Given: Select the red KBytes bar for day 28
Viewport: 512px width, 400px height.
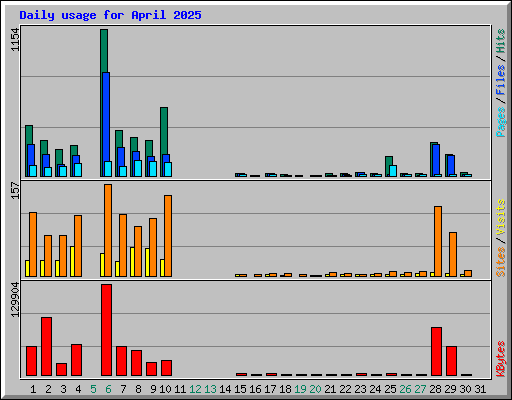Looking at the screenshot, I should point(436,351).
